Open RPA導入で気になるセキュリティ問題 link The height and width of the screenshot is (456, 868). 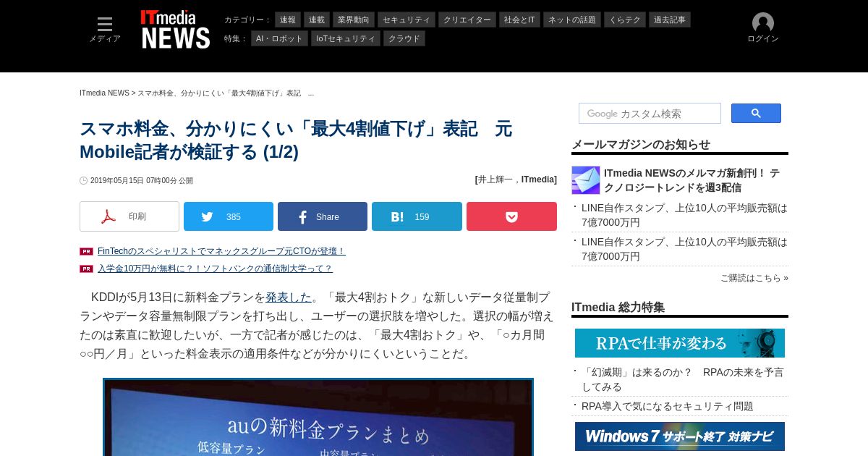click(668, 406)
